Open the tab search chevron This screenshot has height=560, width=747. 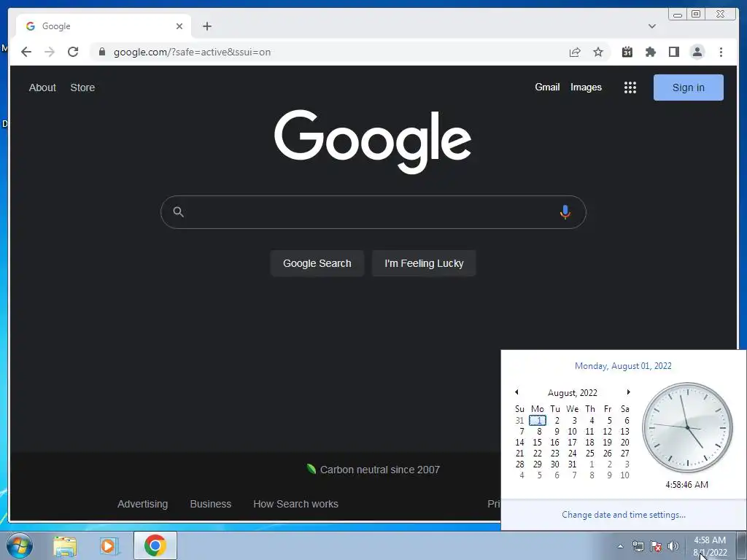click(652, 26)
